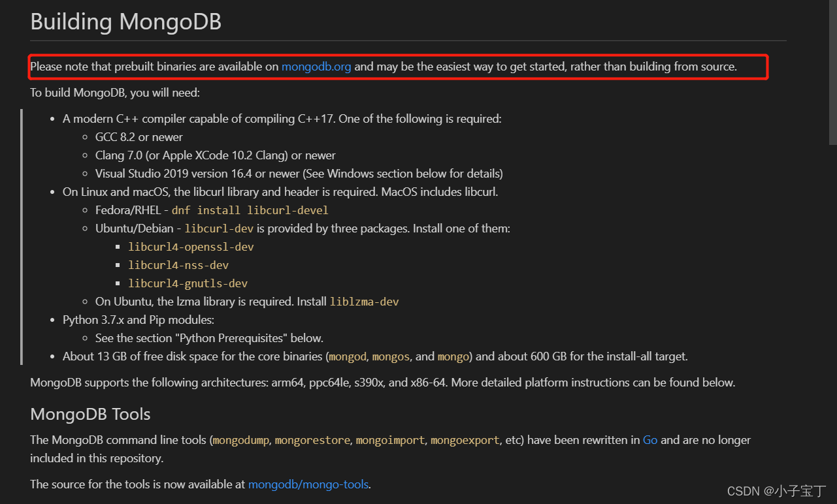Image resolution: width=837 pixels, height=504 pixels.
Task: Click the mongos binary name
Action: point(391,356)
